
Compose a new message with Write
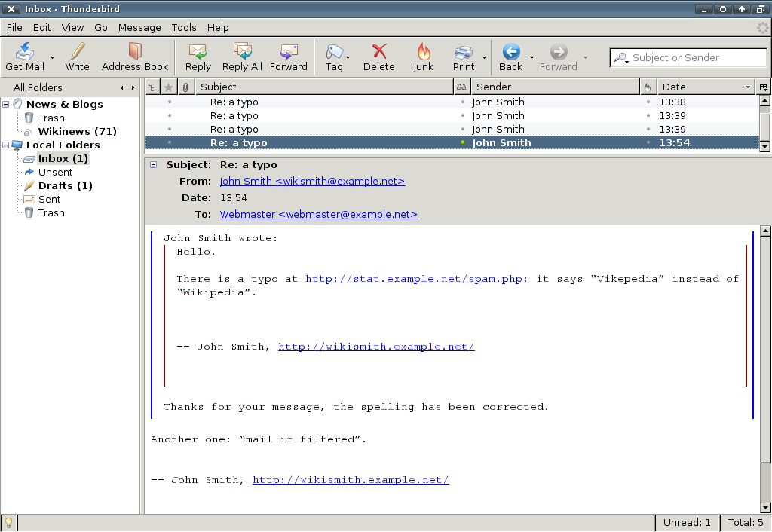(77, 57)
